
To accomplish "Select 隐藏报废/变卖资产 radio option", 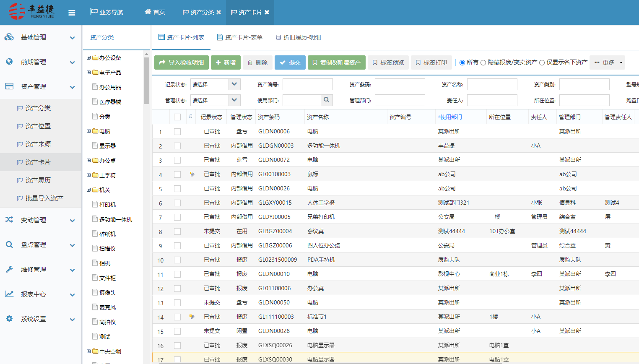I will tap(483, 62).
